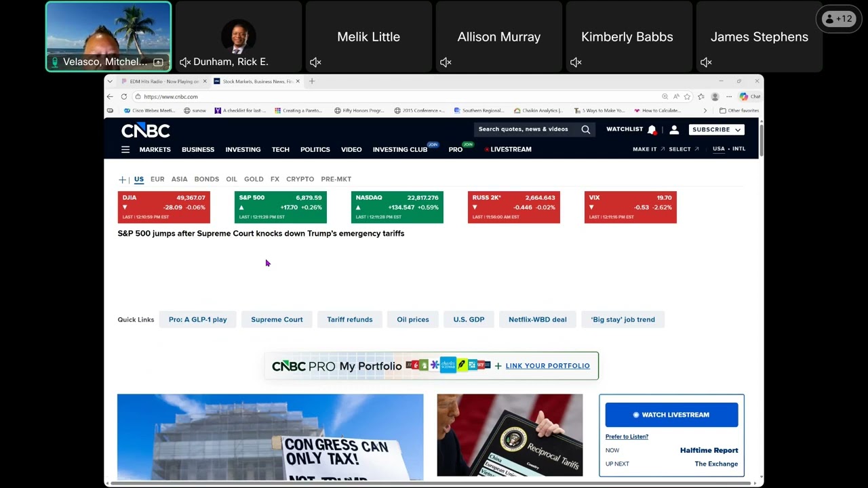The height and width of the screenshot is (488, 868).
Task: Click the search magnifier icon on CNBC
Action: (x=585, y=129)
